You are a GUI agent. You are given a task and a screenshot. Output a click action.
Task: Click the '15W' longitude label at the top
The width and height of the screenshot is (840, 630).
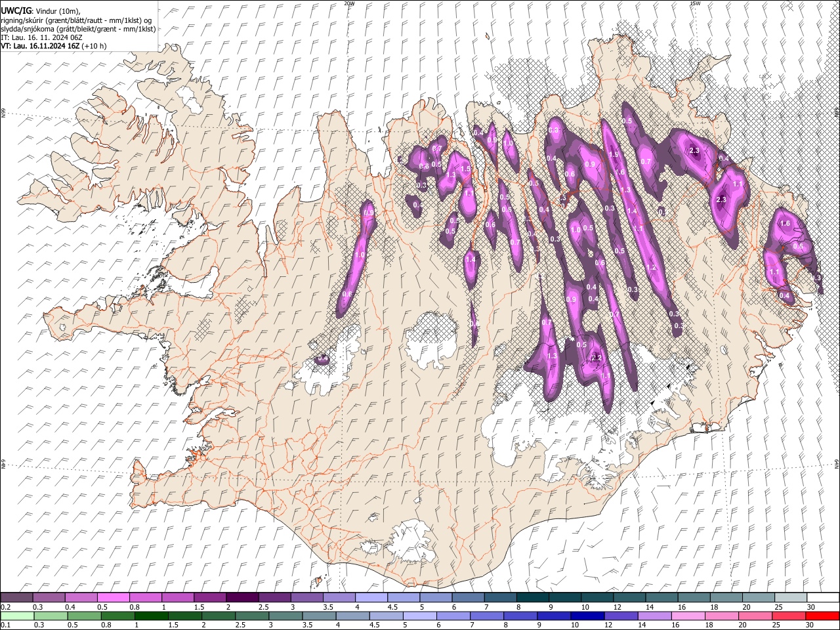click(695, 3)
